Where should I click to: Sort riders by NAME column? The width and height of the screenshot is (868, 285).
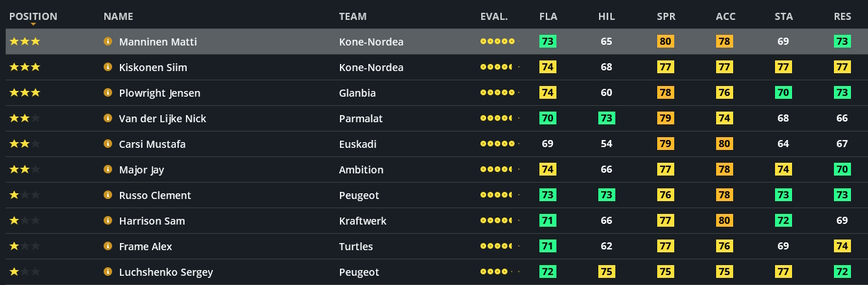pos(118,16)
